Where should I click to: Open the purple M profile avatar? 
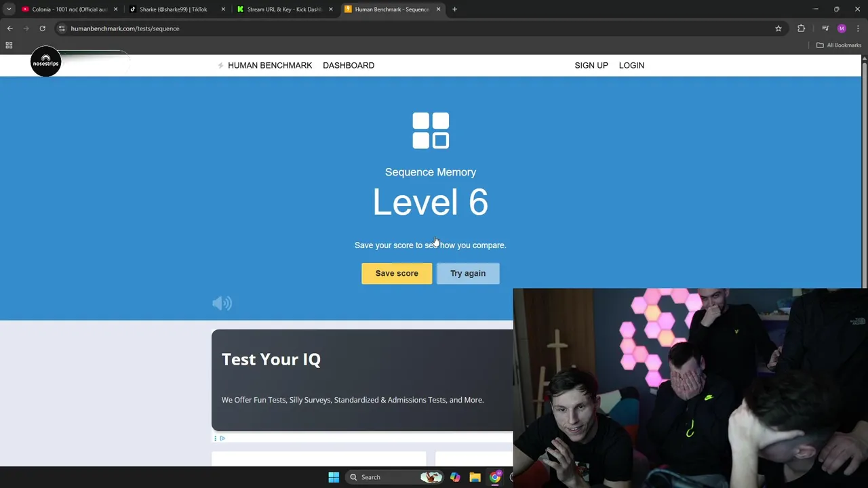click(842, 28)
